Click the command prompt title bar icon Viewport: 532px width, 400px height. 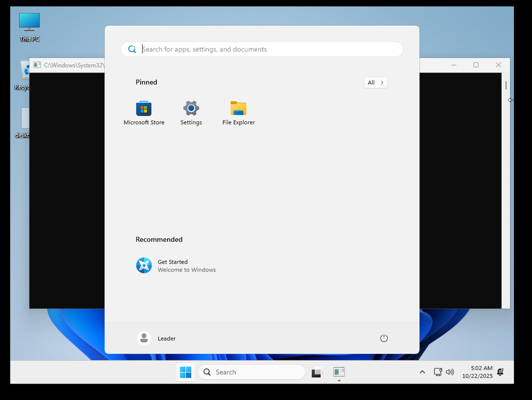click(37, 65)
